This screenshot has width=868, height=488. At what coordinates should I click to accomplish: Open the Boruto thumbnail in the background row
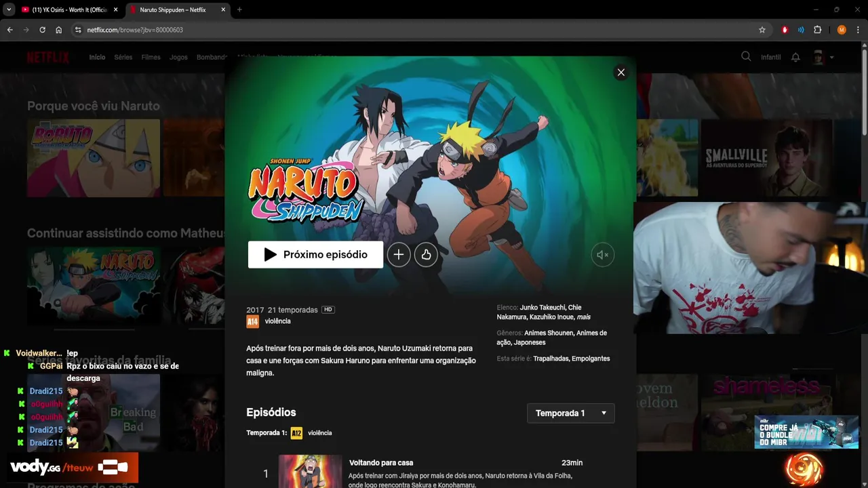pyautogui.click(x=94, y=158)
